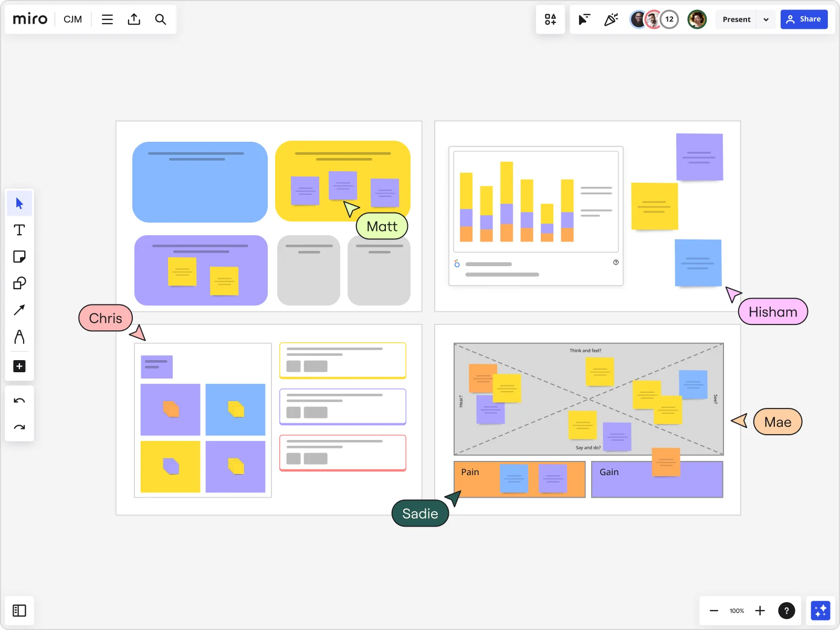Toggle the Frames panel at bottom left
The width and height of the screenshot is (840, 630).
[19, 611]
